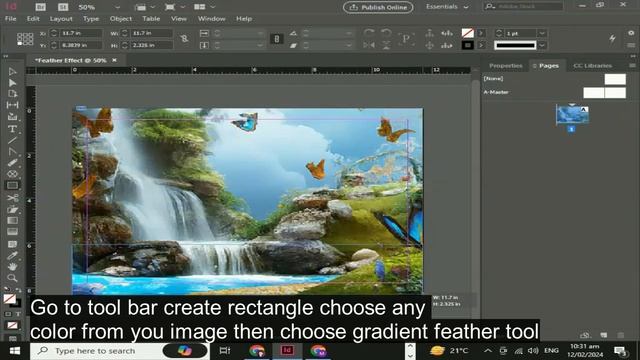This screenshot has height=360, width=640.
Task: Click the rotate 90° clockwise icon
Action: coord(369,33)
